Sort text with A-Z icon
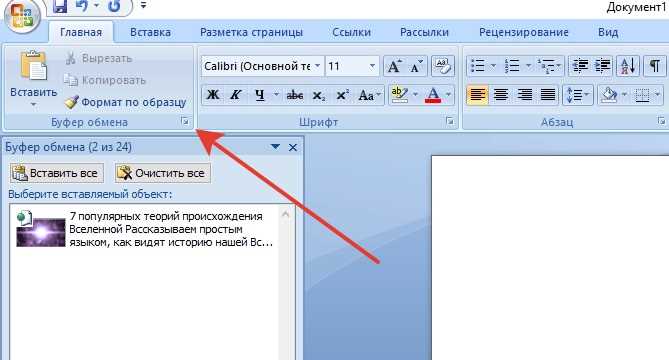Viewport: 669px width, 360px height. pyautogui.click(x=628, y=66)
